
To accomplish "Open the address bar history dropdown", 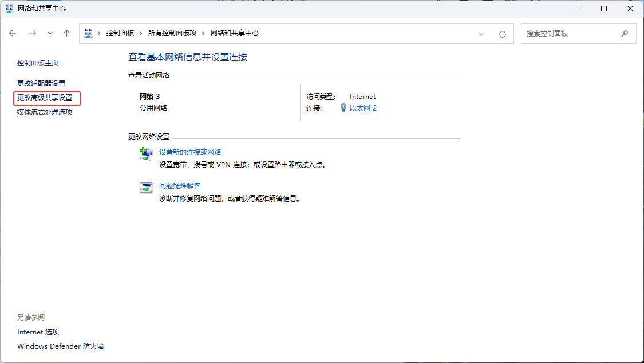I will 481,33.
